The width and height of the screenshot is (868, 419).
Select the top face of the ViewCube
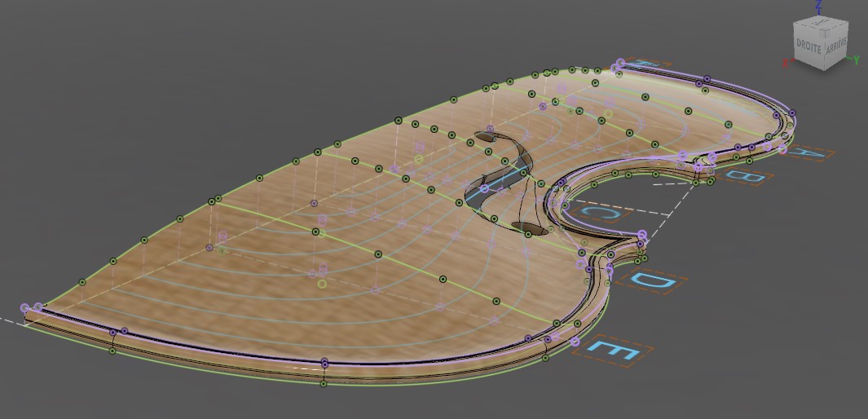pyautogui.click(x=822, y=24)
